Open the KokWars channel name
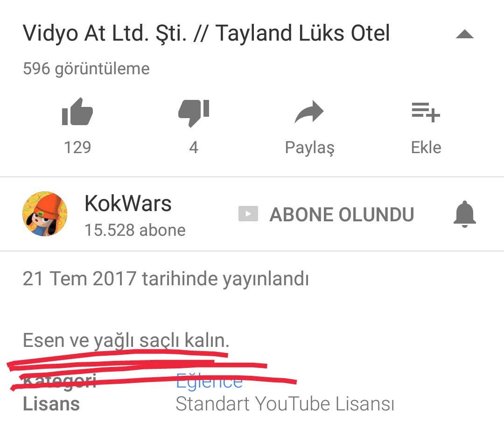The image size is (504, 430). click(128, 204)
